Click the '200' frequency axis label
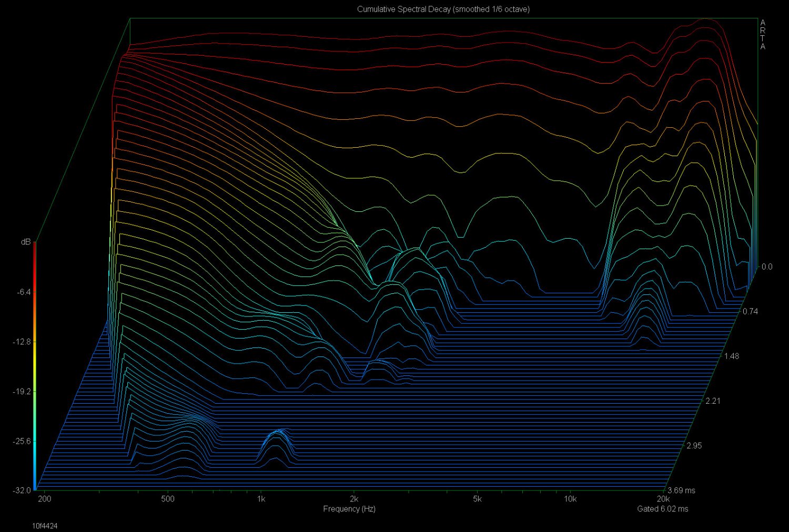The image size is (789, 532). (45, 499)
